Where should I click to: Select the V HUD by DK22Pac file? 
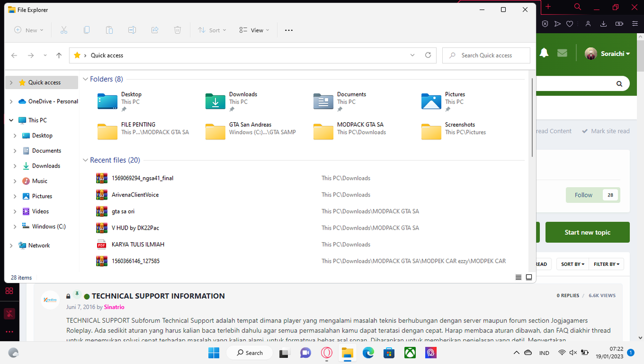[135, 228]
